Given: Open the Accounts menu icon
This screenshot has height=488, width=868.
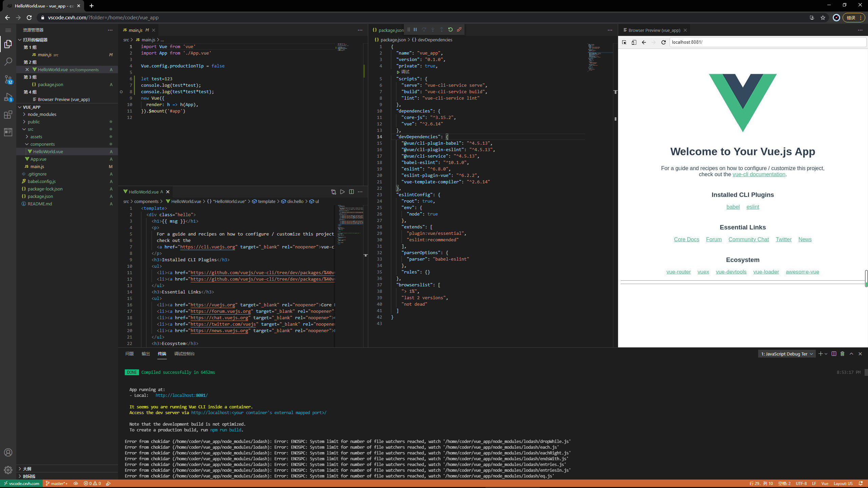Looking at the screenshot, I should point(8,452).
